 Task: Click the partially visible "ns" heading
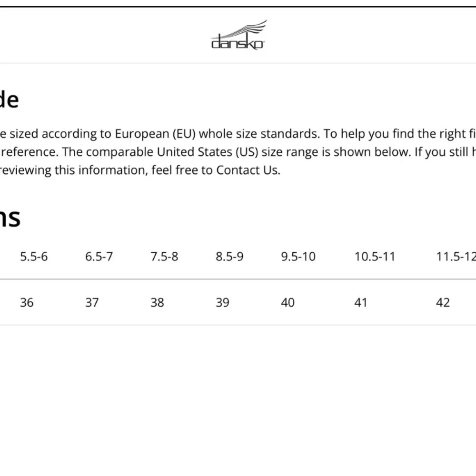tap(10, 218)
